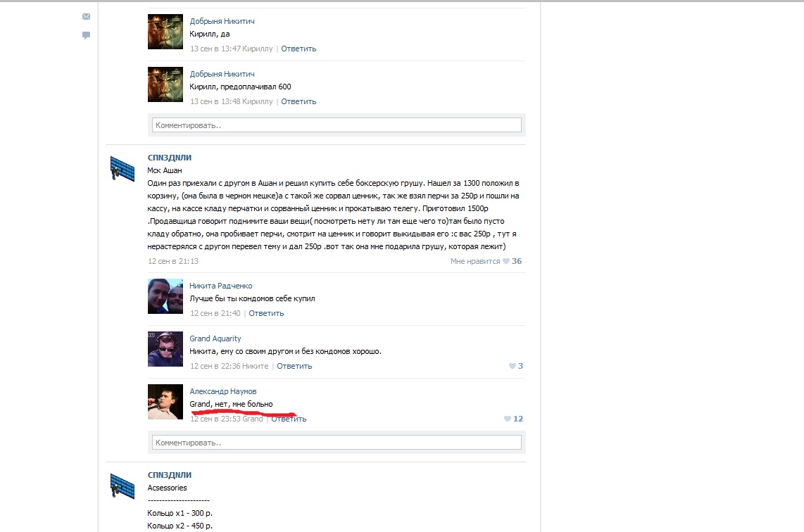Focus the upper Комментировать input field
The image size is (804, 532).
[x=337, y=125]
